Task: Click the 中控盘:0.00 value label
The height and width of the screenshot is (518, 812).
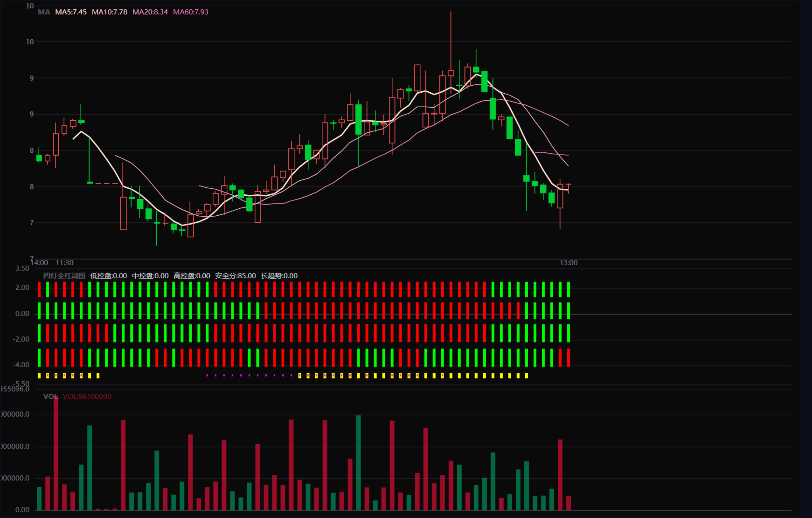Action: [150, 276]
